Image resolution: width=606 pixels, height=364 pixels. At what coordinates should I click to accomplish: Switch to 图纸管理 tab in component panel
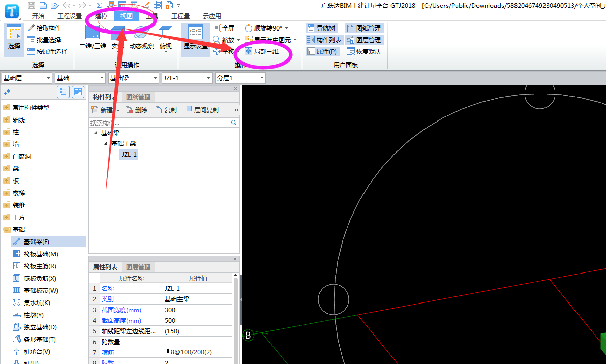coord(138,97)
